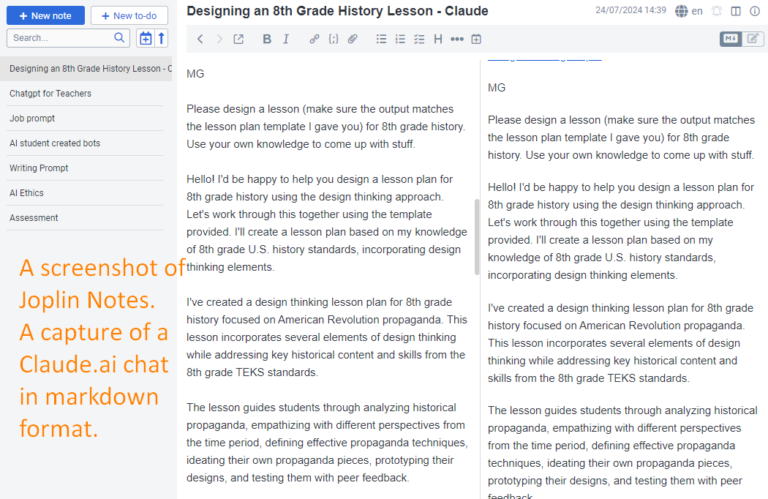Image resolution: width=768 pixels, height=499 pixels.
Task: Insert a checkbox list
Action: [419, 39]
